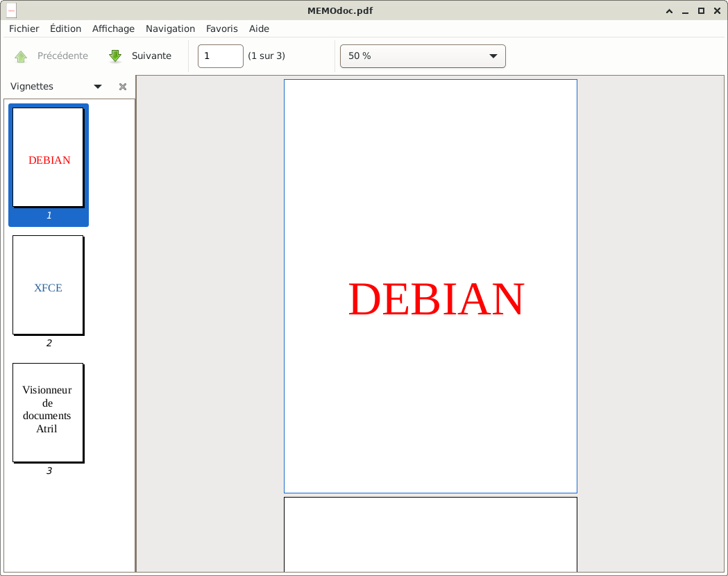Open the Favoris menu
This screenshot has width=728, height=576.
coord(222,28)
